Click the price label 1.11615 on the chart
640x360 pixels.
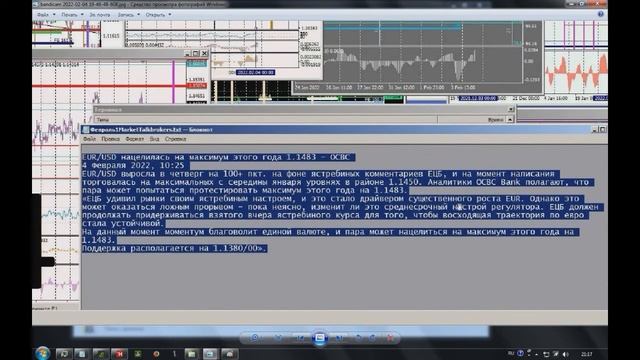111,36
